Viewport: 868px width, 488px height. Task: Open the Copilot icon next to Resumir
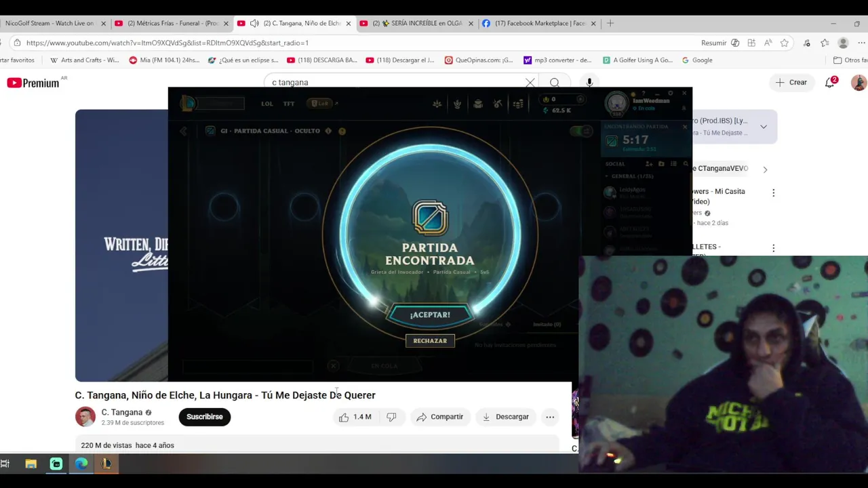coord(735,43)
